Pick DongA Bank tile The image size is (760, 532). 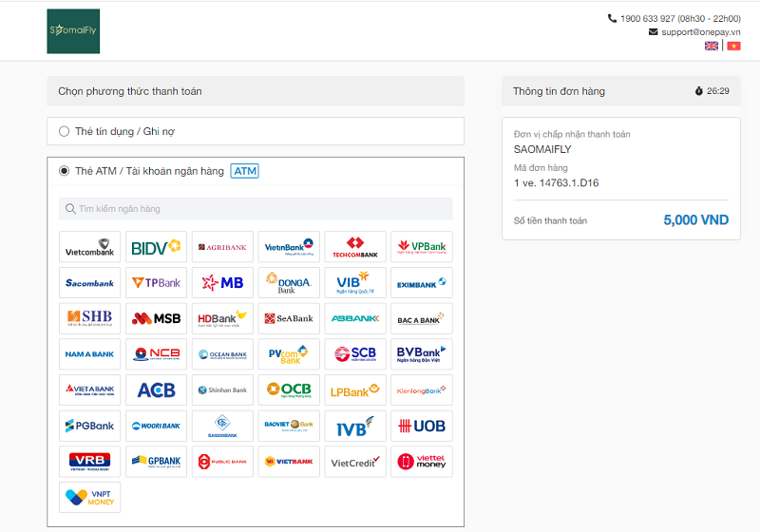pos(289,283)
